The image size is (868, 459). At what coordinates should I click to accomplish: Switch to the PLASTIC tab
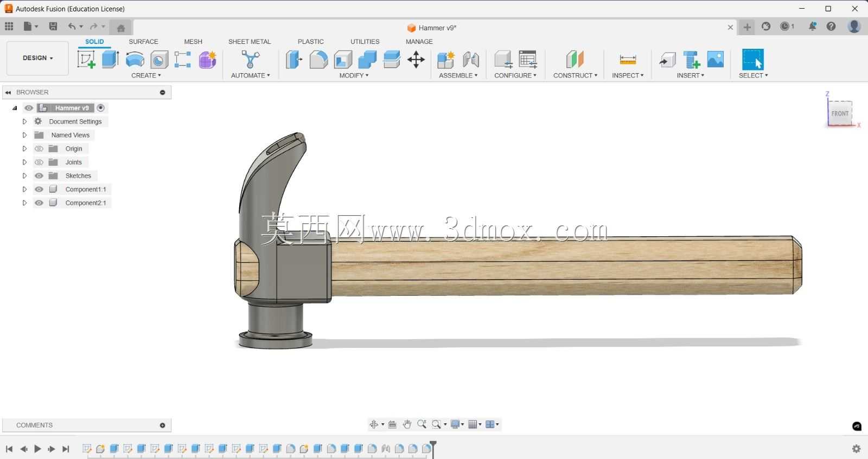coord(311,42)
